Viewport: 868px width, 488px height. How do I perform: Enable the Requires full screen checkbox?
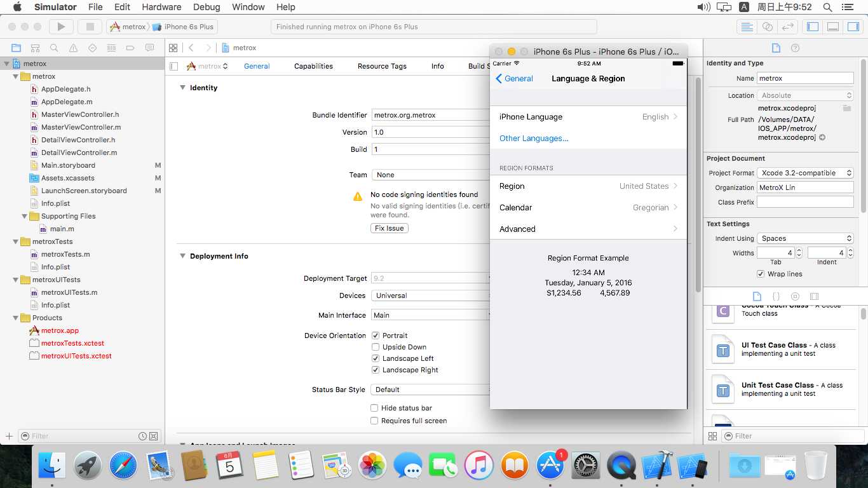click(x=374, y=421)
